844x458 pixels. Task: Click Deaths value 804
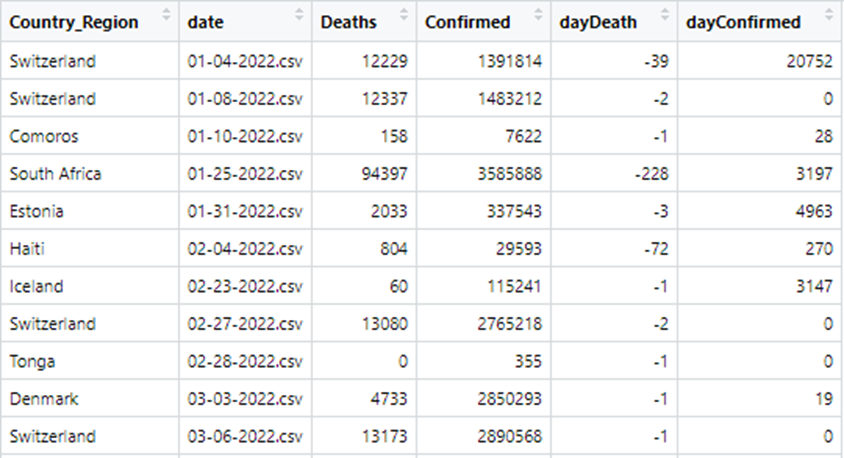tap(394, 249)
